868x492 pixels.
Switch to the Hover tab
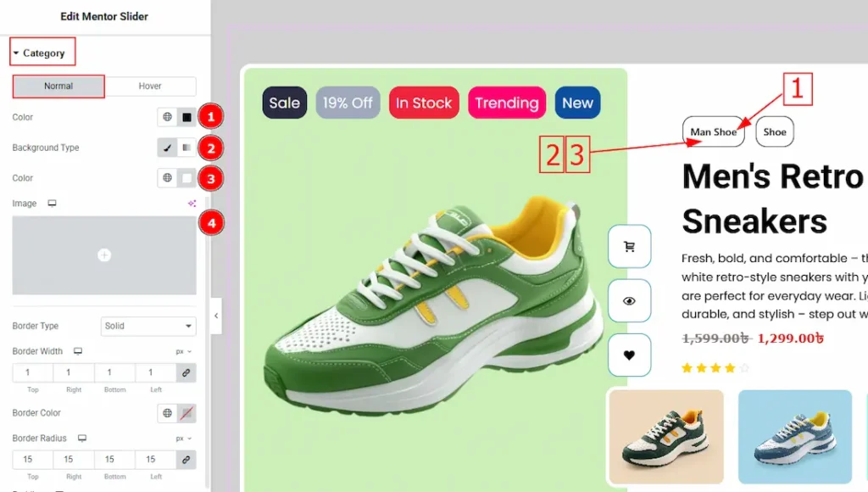(x=150, y=87)
